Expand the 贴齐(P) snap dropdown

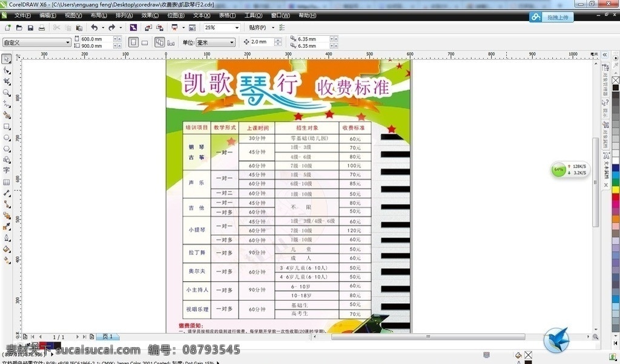click(273, 28)
